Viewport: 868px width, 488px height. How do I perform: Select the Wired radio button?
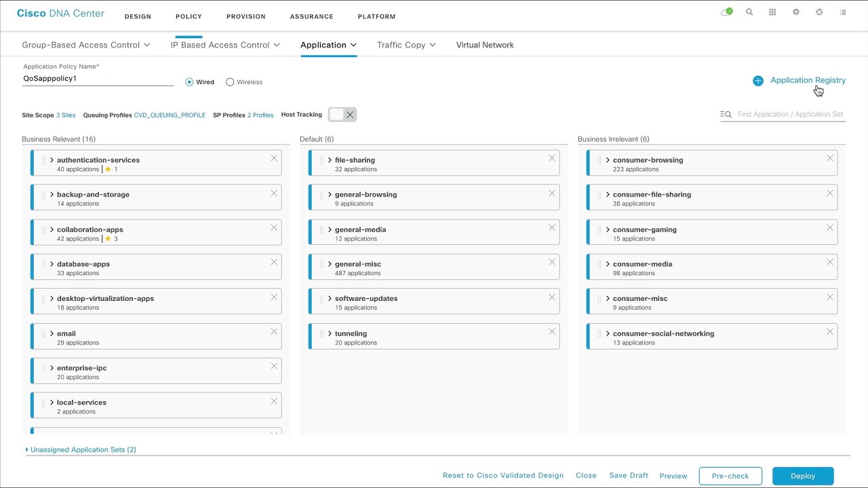[189, 82]
